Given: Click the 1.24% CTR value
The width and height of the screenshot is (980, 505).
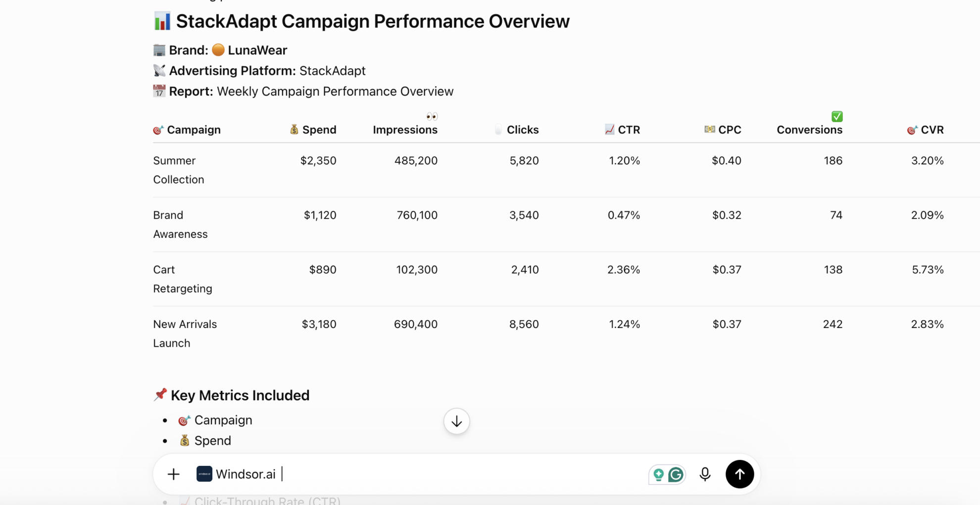Looking at the screenshot, I should (624, 324).
